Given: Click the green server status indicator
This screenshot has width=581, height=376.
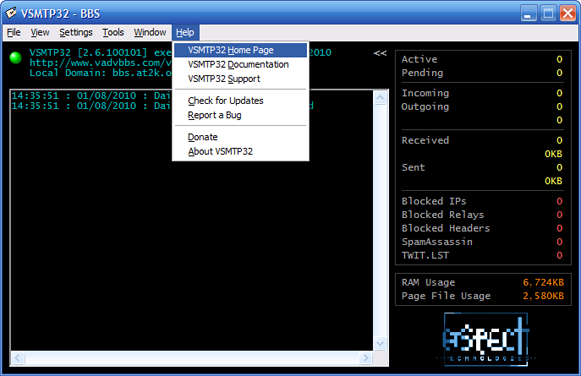Looking at the screenshot, I should (x=16, y=58).
